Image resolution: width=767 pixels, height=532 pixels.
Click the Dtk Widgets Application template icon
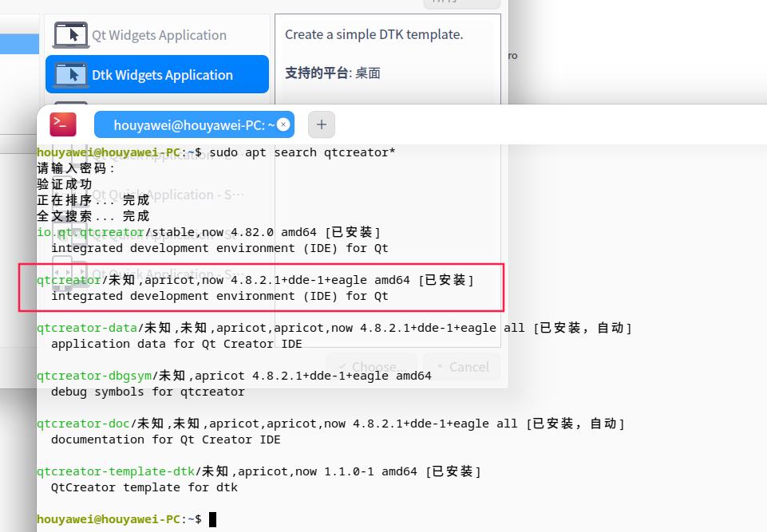71,75
